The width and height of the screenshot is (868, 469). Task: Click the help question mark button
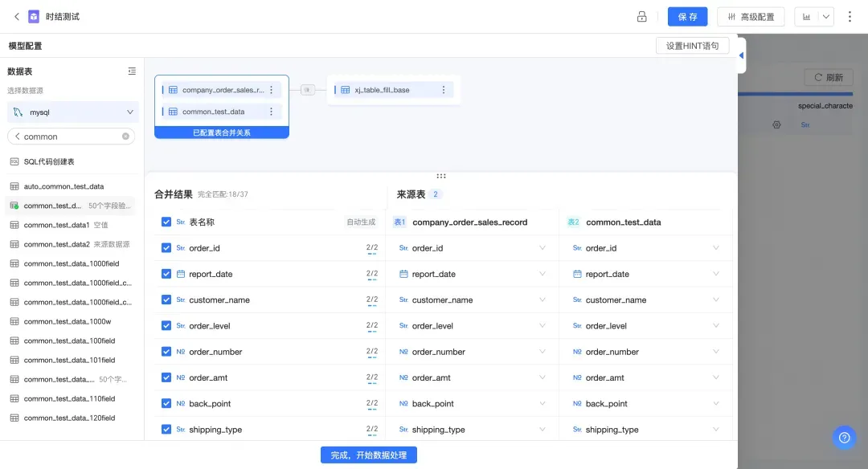coord(844,438)
